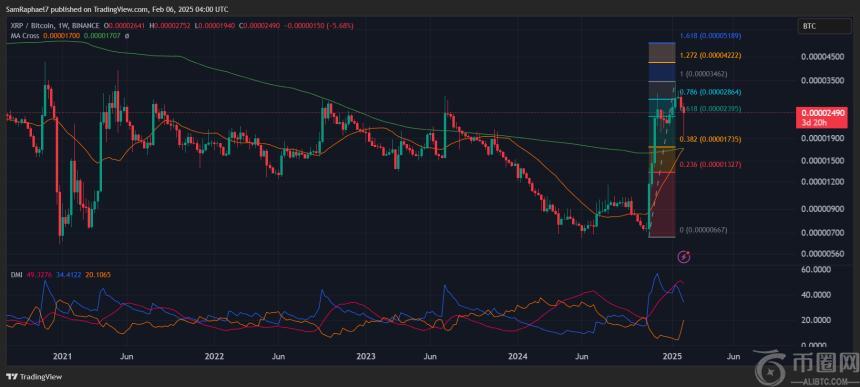Image resolution: width=860 pixels, height=387 pixels.
Task: Click MA Cross green value 0.00001707
Action: (102, 36)
